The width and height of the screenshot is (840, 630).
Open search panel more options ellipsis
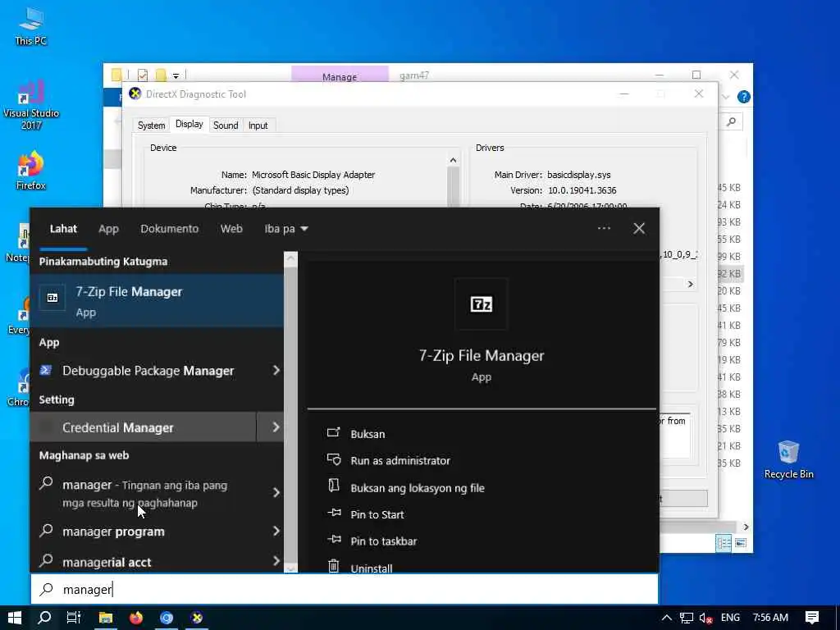604,228
